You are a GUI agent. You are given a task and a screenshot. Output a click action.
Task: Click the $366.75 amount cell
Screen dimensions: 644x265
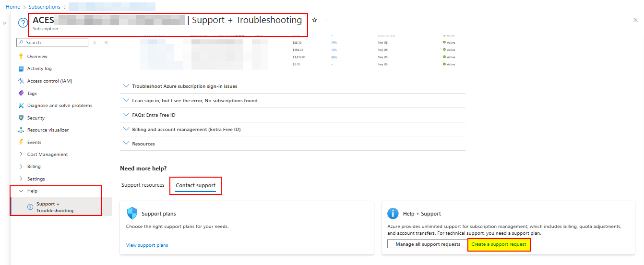point(298,50)
